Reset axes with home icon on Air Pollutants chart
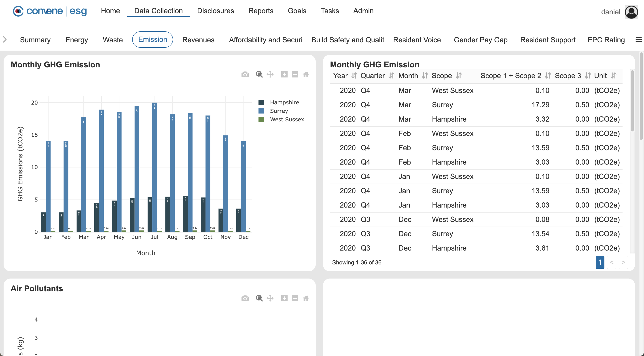644x356 pixels. click(306, 298)
